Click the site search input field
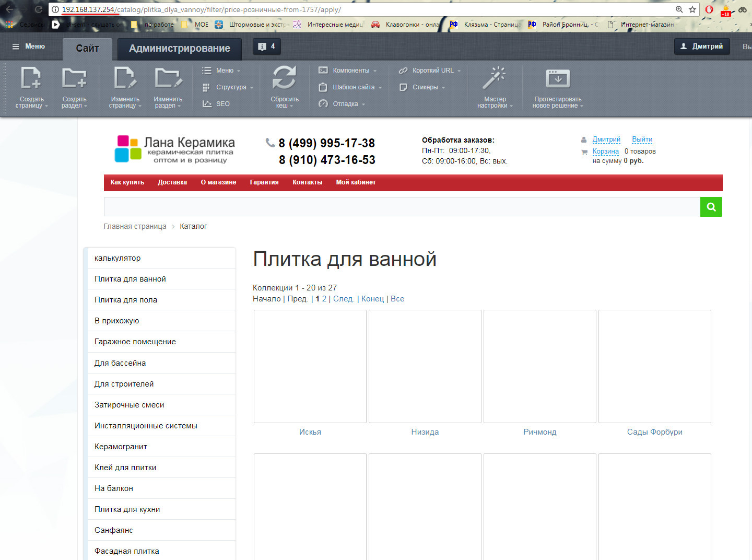The image size is (752, 560). pos(402,207)
